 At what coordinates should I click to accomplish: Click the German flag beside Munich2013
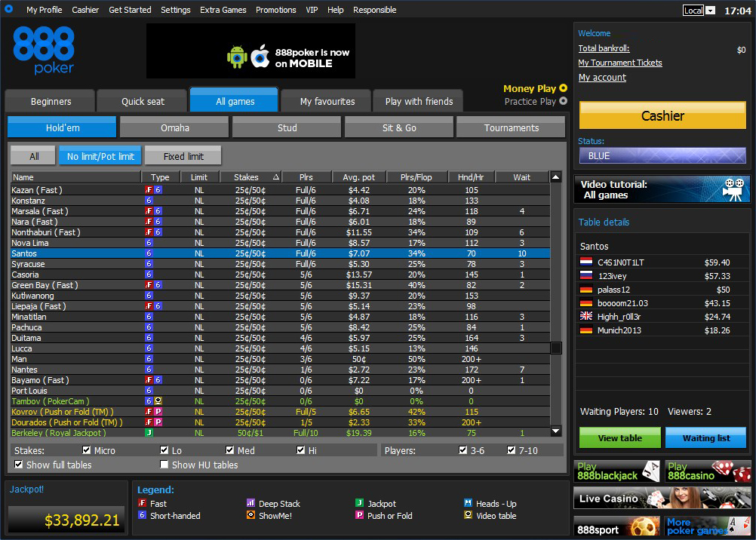586,330
